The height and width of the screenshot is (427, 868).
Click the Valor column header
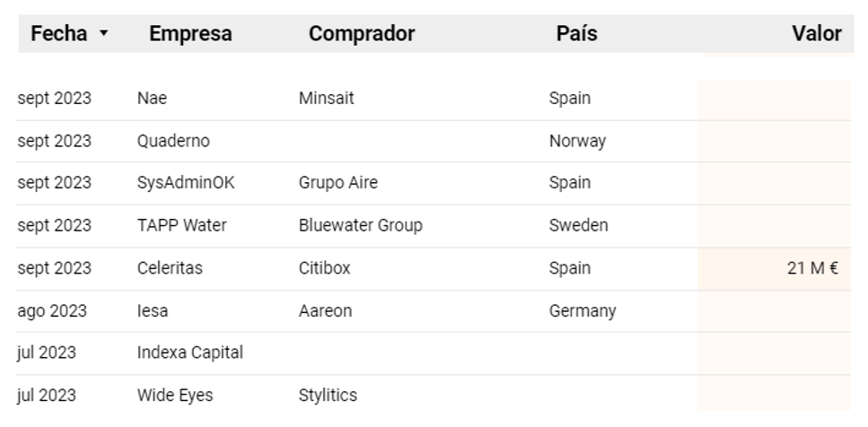point(816,34)
